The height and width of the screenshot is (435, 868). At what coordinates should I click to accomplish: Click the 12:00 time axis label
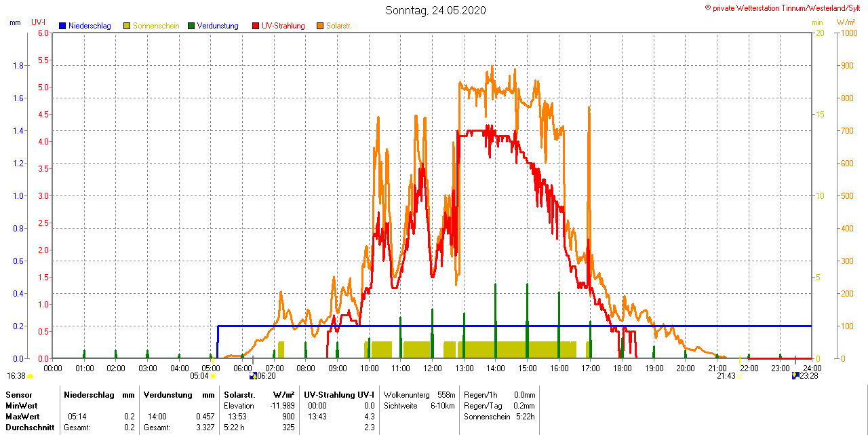433,368
